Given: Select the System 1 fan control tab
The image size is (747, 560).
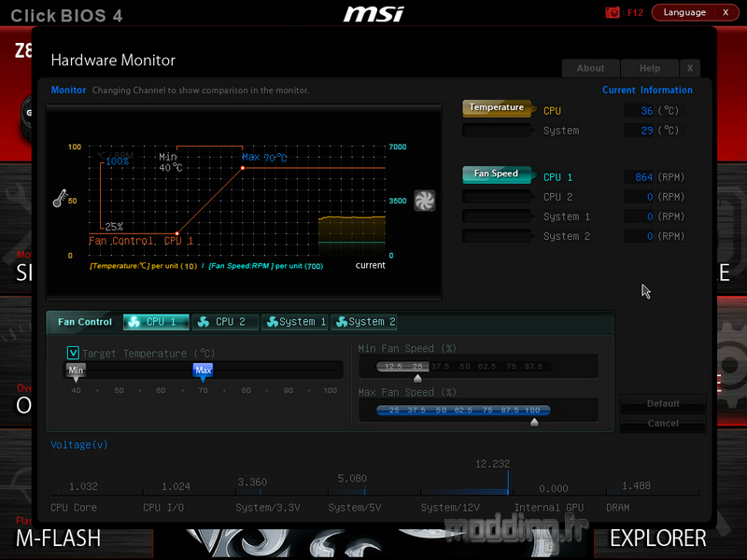Looking at the screenshot, I should tap(294, 322).
